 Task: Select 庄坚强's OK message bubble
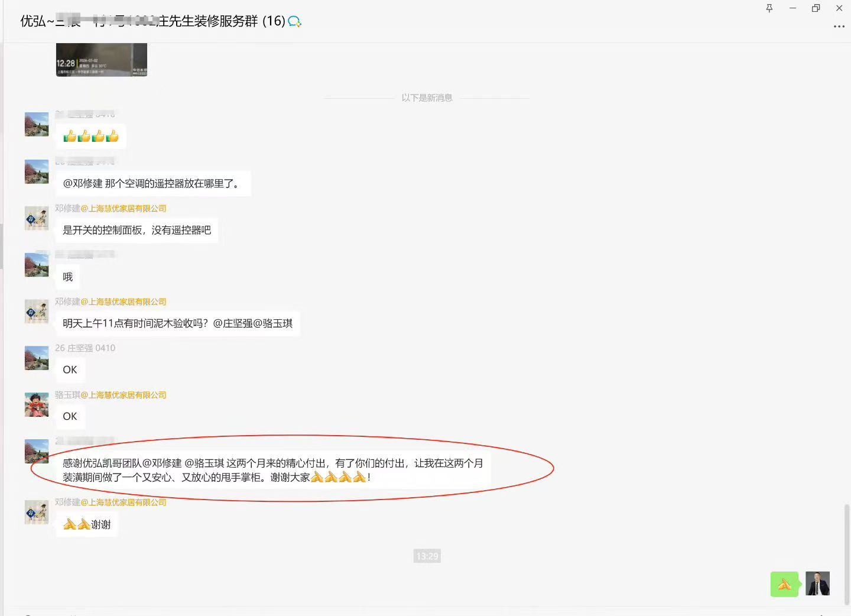(70, 369)
